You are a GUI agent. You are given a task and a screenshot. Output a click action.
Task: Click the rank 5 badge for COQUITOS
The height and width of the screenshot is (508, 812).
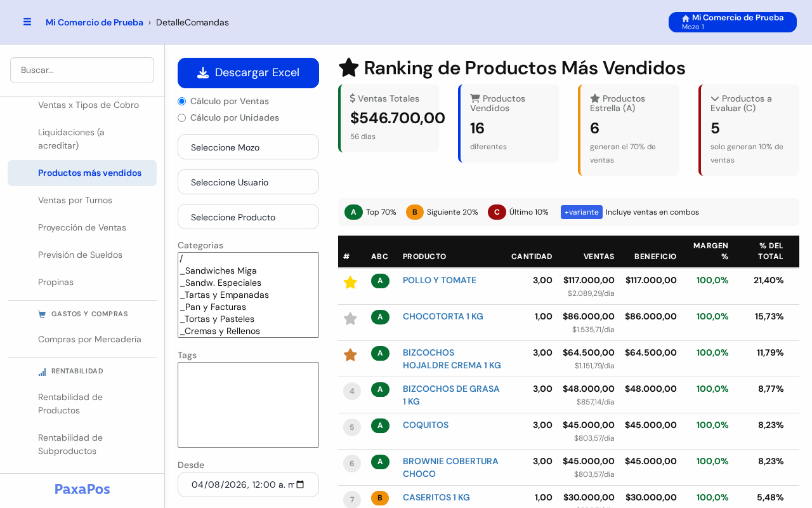click(x=352, y=427)
